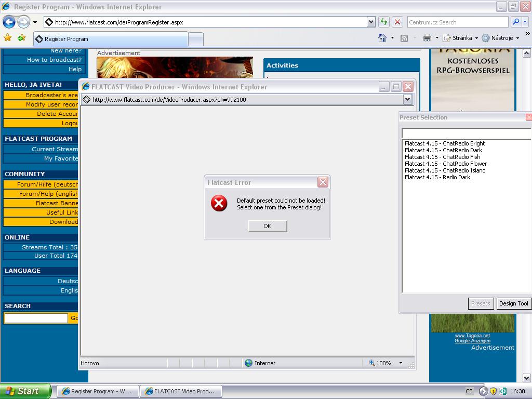Click Flatcast Banner sidebar link
Image resolution: width=532 pixels, height=399 pixels.
click(x=41, y=203)
